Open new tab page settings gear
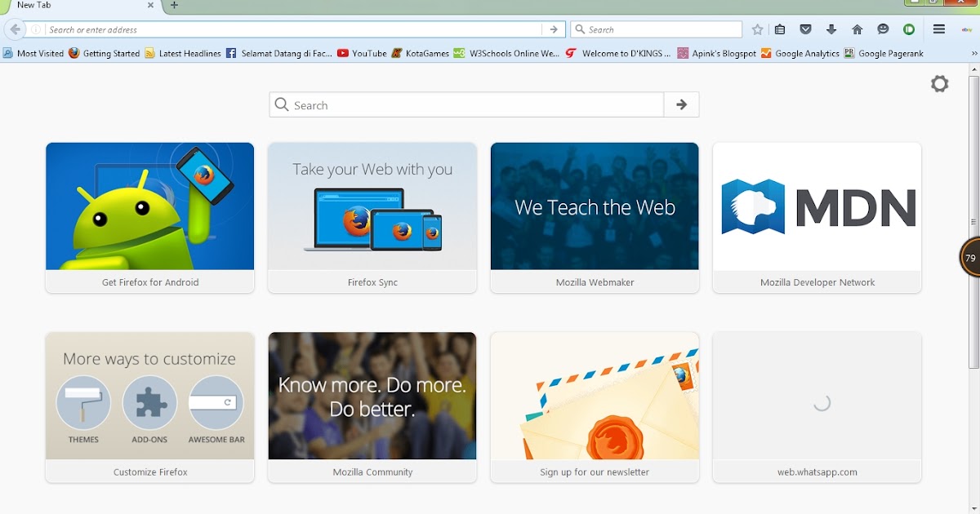This screenshot has width=980, height=514. pos(940,83)
